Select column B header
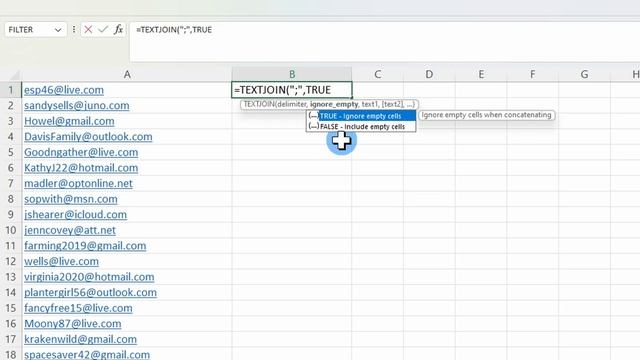Screen dimensions: 640x360 [292, 74]
